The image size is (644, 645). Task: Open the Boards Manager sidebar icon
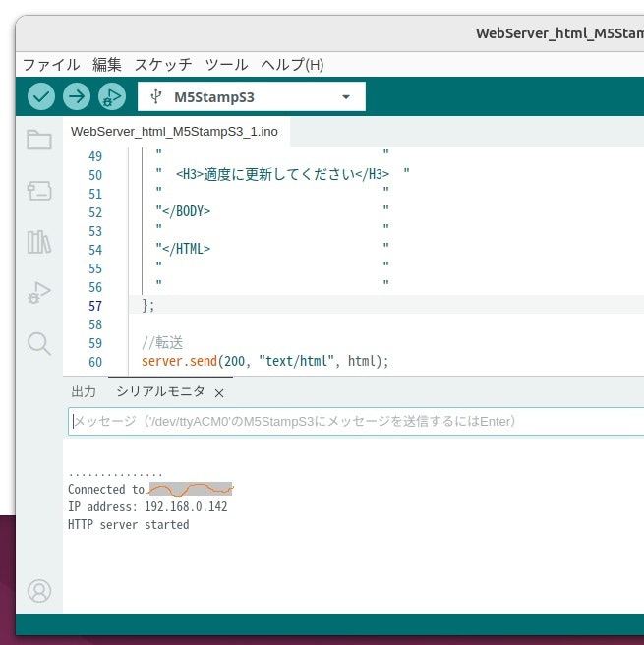39,191
